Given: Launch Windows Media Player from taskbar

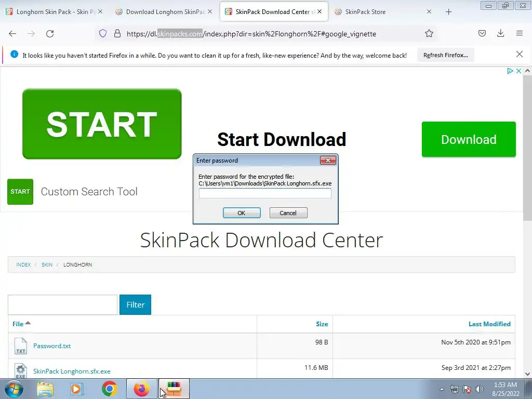Looking at the screenshot, I should 77,389.
